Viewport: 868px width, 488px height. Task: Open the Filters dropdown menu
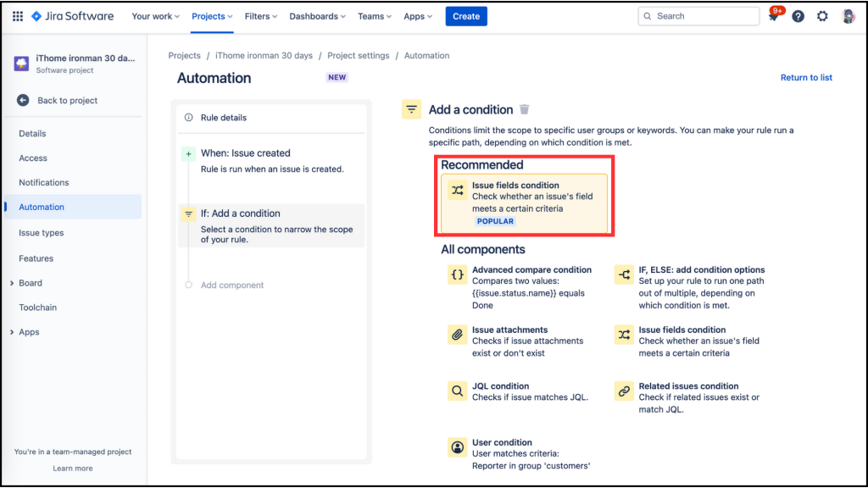tap(261, 17)
